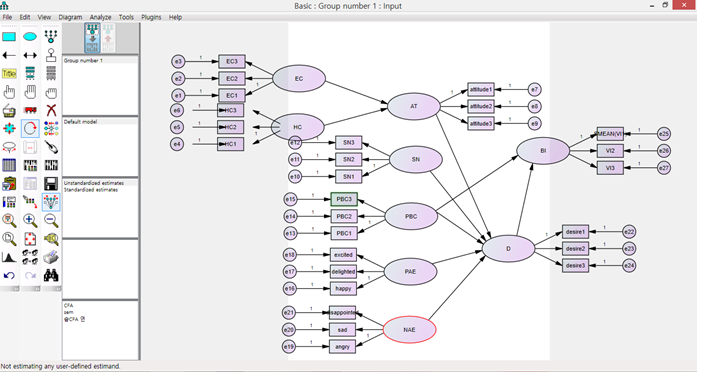Click the Deselect all objects hand tool
Screen dimensions: 702x372
51,92
